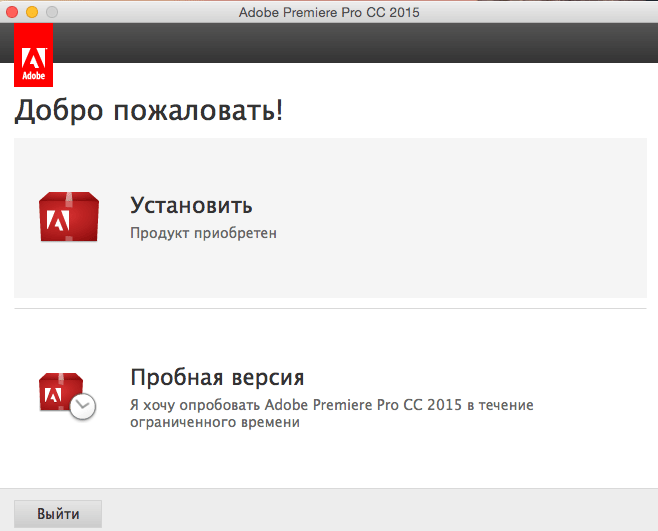Click the empty footer bar right of Выйти
Viewport: 658px width, 531px height.
[x=380, y=512]
